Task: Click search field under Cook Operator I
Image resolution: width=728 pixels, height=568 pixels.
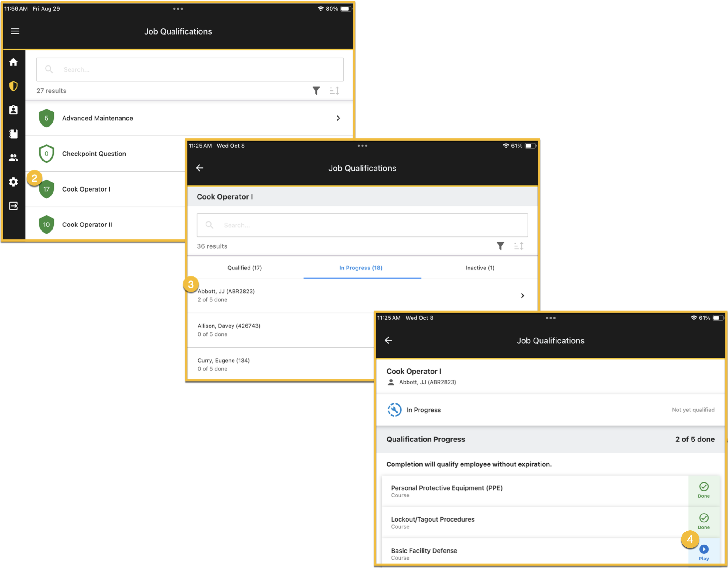Action: point(362,225)
